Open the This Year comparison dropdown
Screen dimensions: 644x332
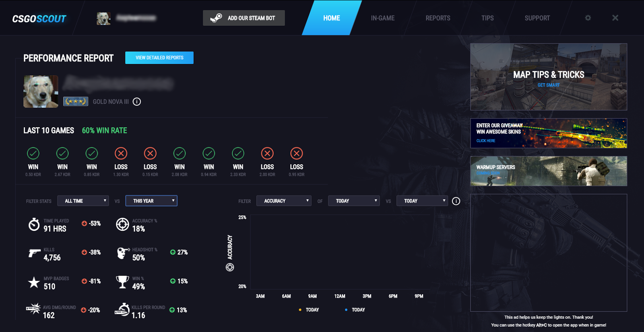coord(151,201)
